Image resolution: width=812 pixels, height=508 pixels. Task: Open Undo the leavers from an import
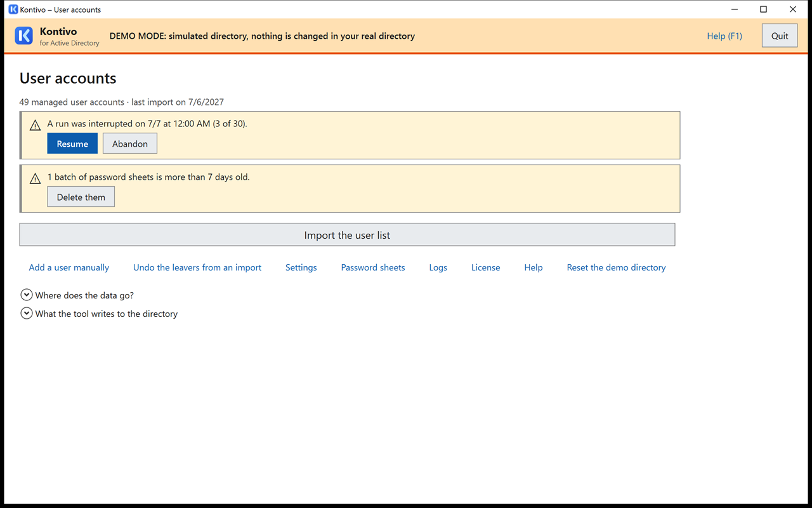tap(197, 267)
